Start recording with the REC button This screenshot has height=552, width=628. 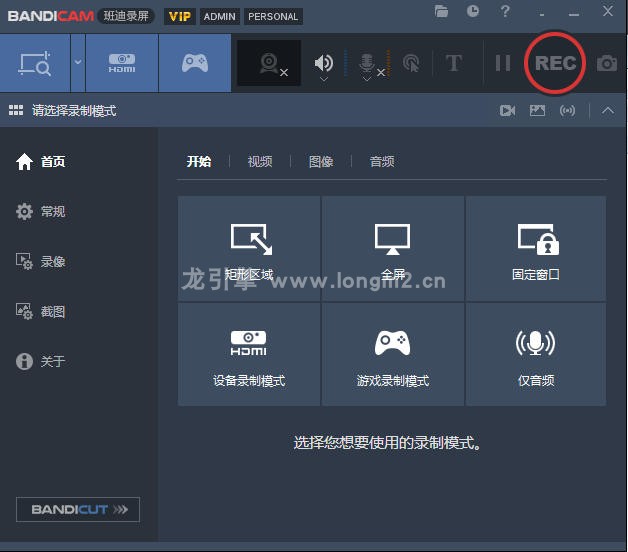point(555,63)
